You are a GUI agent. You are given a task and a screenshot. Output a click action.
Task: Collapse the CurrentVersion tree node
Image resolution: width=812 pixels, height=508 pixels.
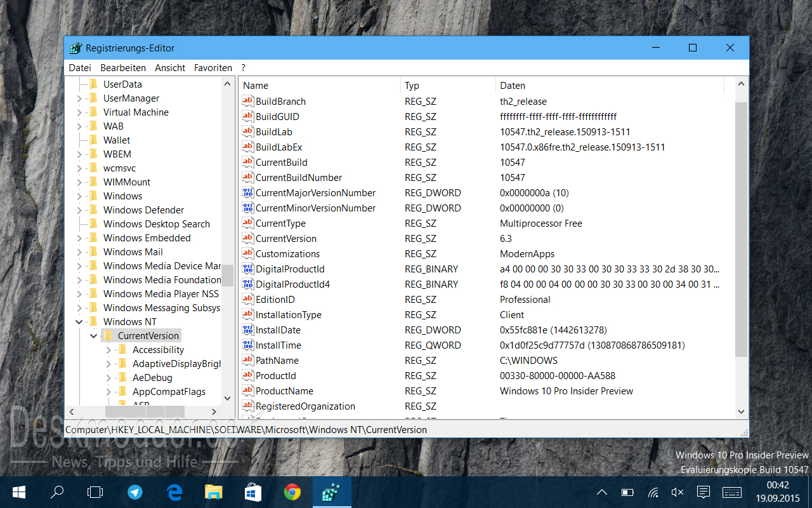pyautogui.click(x=94, y=336)
